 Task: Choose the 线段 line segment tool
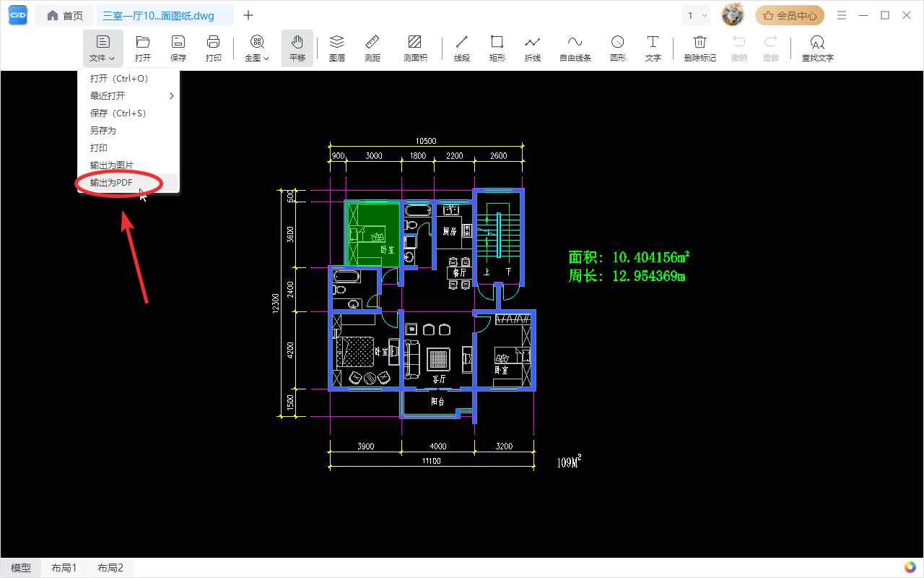pos(462,48)
